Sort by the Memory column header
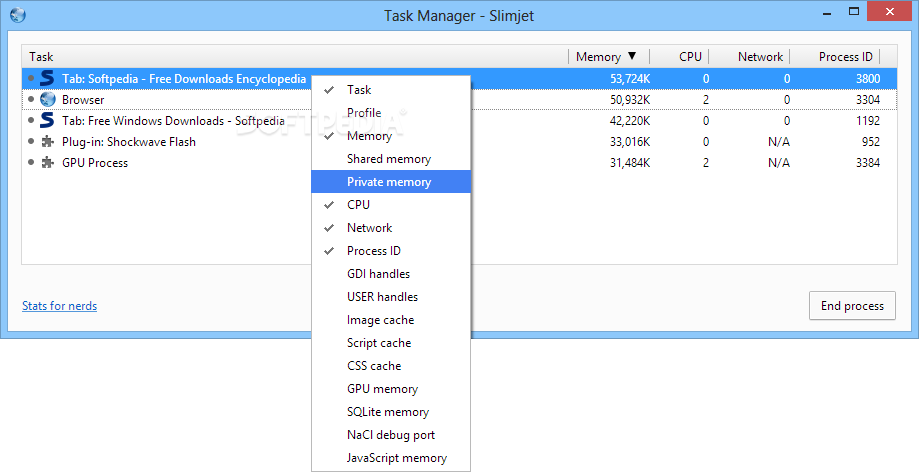 609,56
